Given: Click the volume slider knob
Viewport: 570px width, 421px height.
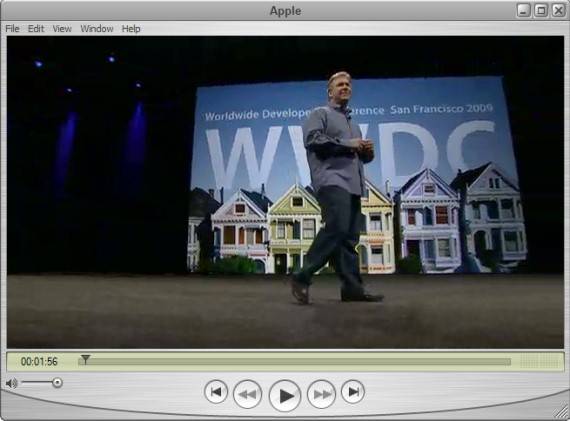Looking at the screenshot, I should (57, 382).
